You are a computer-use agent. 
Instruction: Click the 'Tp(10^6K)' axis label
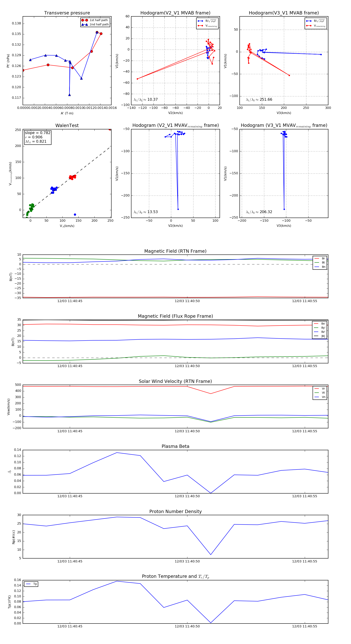point(10,602)
